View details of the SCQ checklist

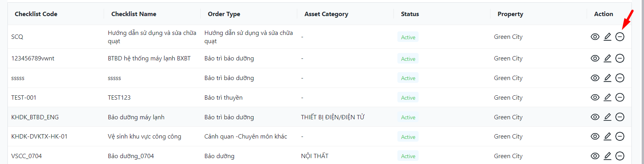click(x=595, y=36)
